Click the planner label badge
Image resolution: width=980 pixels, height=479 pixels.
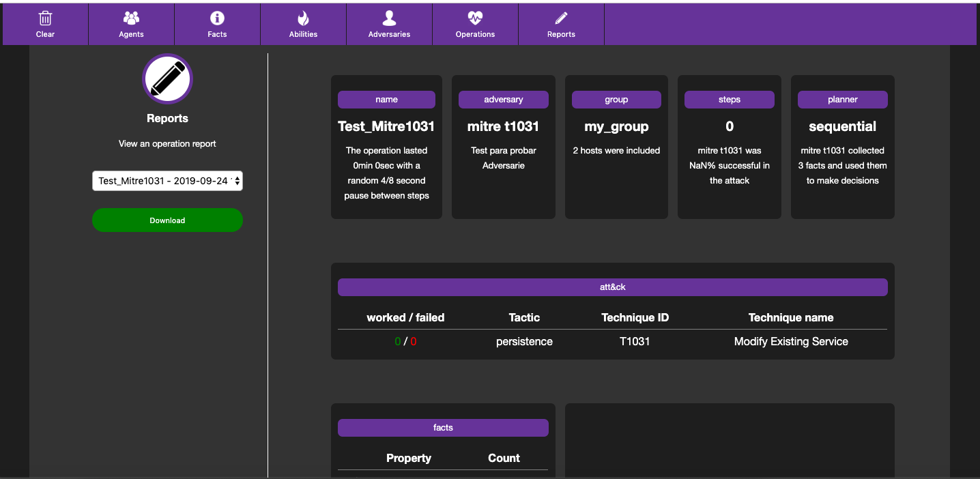[x=842, y=100]
